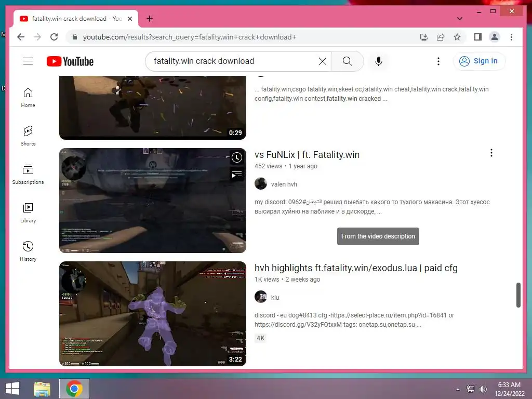The height and width of the screenshot is (399, 532).
Task: Play the vs FuNLix video thumbnail
Action: 153,201
